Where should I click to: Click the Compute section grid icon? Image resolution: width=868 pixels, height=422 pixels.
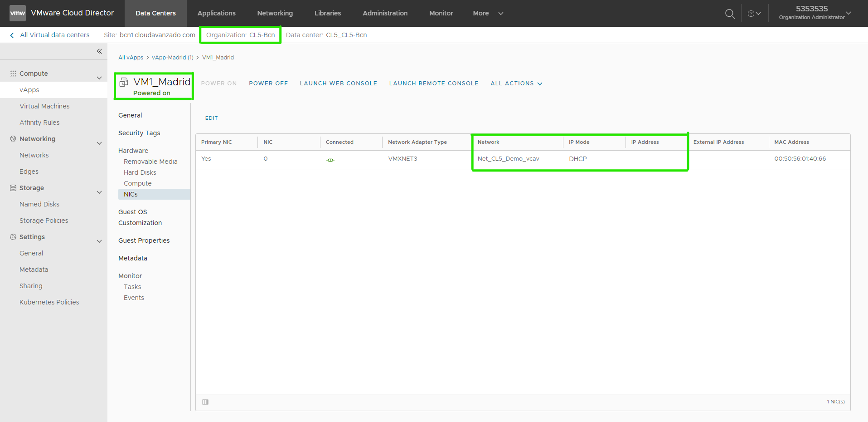point(13,74)
